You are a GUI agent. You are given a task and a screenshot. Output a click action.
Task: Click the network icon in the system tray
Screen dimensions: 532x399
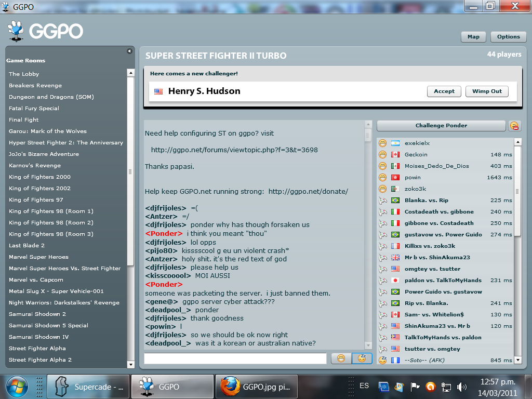pos(446,387)
